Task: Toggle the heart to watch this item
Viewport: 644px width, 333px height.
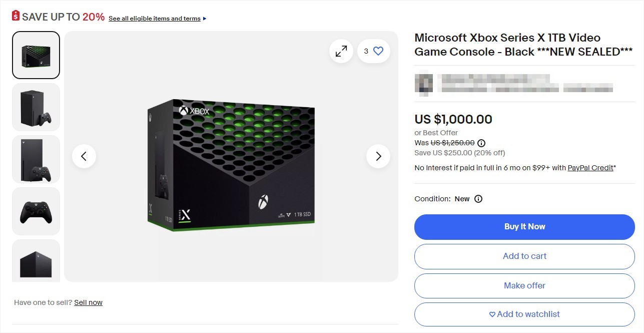Action: (378, 51)
